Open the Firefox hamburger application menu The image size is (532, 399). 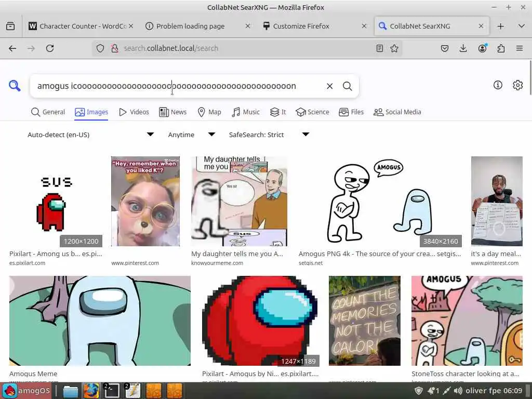tap(520, 48)
